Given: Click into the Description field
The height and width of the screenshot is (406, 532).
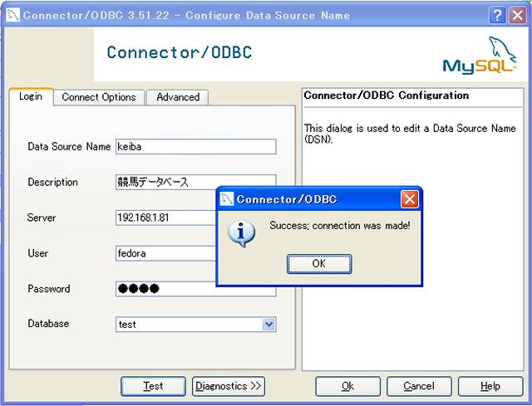Looking at the screenshot, I should pos(196,182).
